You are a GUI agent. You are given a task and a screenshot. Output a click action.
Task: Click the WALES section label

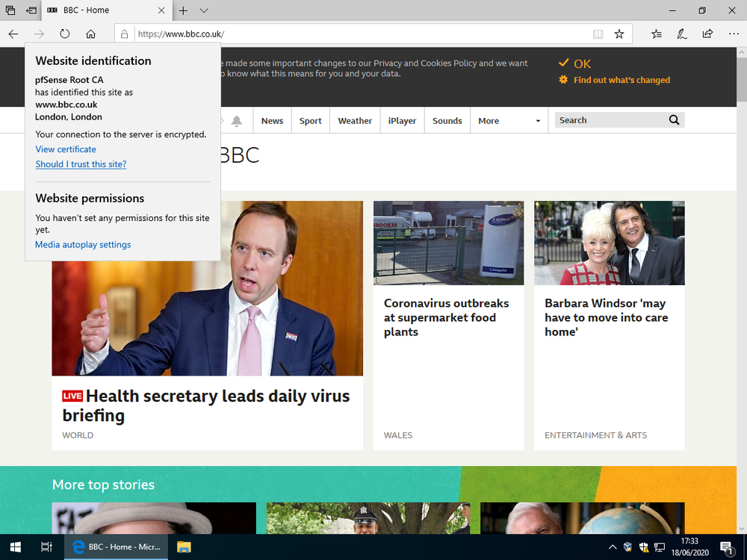(398, 435)
